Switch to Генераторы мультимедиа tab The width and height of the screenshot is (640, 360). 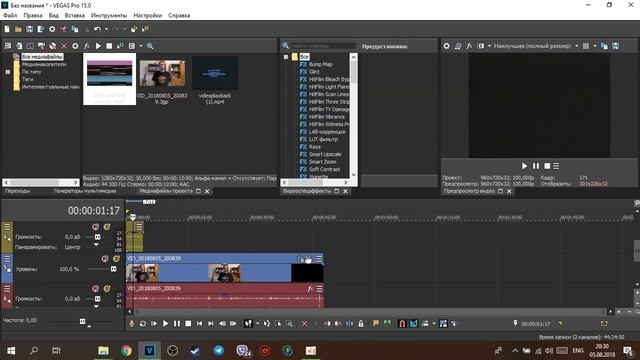[85, 191]
